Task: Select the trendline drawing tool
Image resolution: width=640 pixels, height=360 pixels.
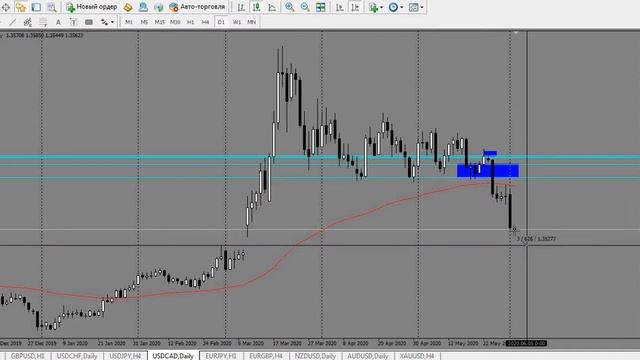Action: click(12, 22)
